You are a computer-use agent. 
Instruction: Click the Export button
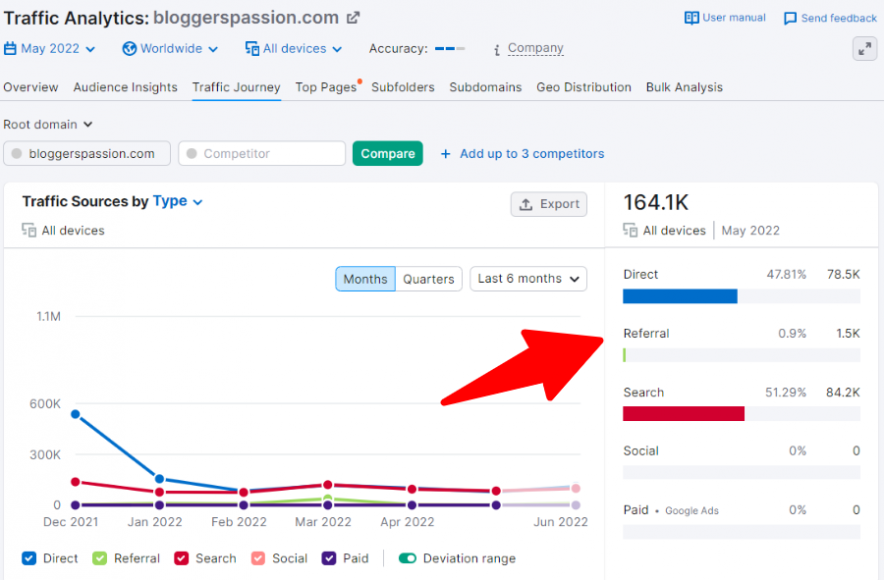tap(549, 204)
